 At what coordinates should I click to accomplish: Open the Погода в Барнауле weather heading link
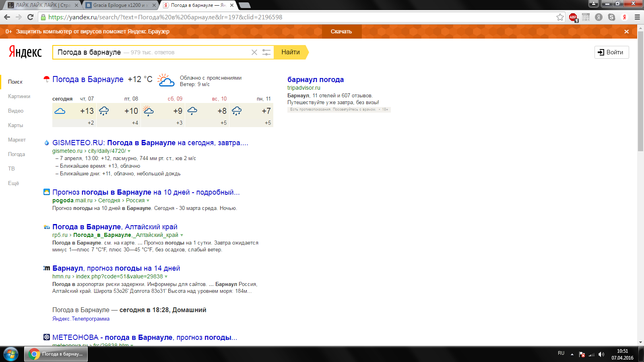pyautogui.click(x=88, y=79)
